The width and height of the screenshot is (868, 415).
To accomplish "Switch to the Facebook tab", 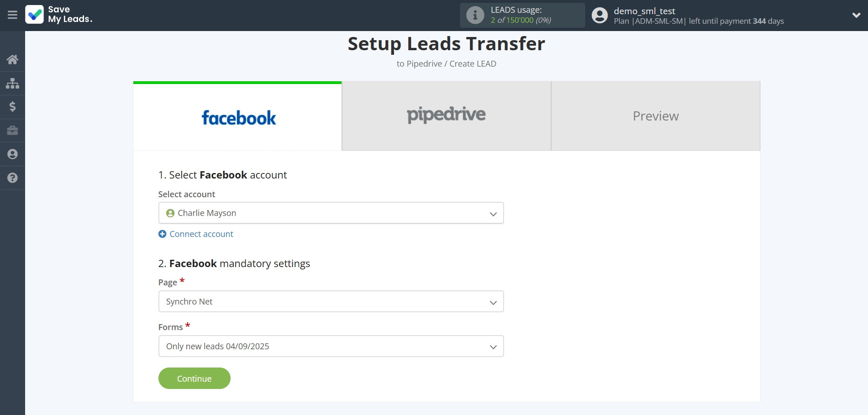I will point(237,116).
